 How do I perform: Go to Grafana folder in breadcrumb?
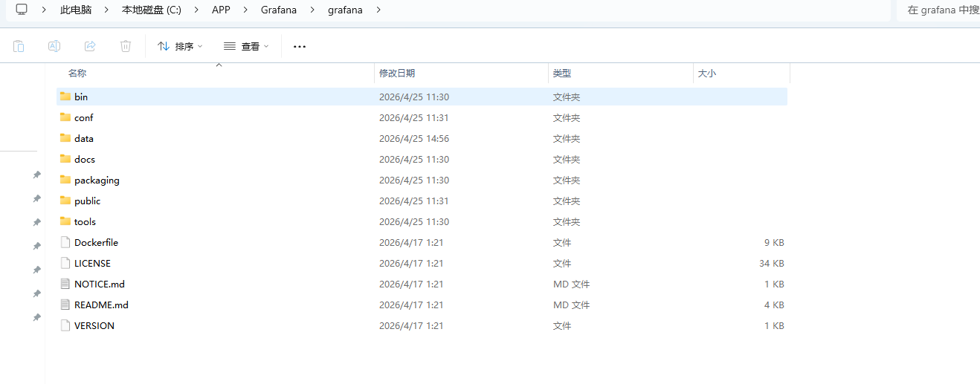(279, 10)
